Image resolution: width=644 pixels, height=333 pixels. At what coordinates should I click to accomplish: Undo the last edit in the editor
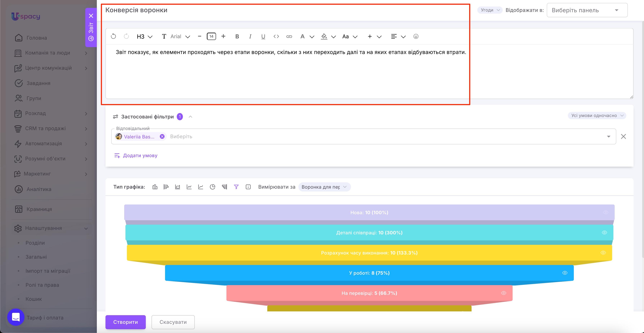tap(113, 37)
